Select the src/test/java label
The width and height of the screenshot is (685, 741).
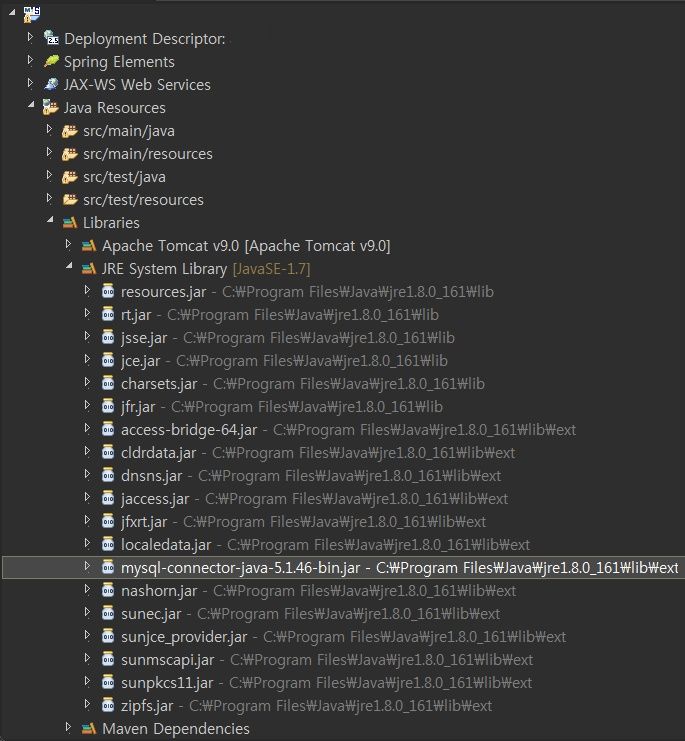click(x=124, y=177)
